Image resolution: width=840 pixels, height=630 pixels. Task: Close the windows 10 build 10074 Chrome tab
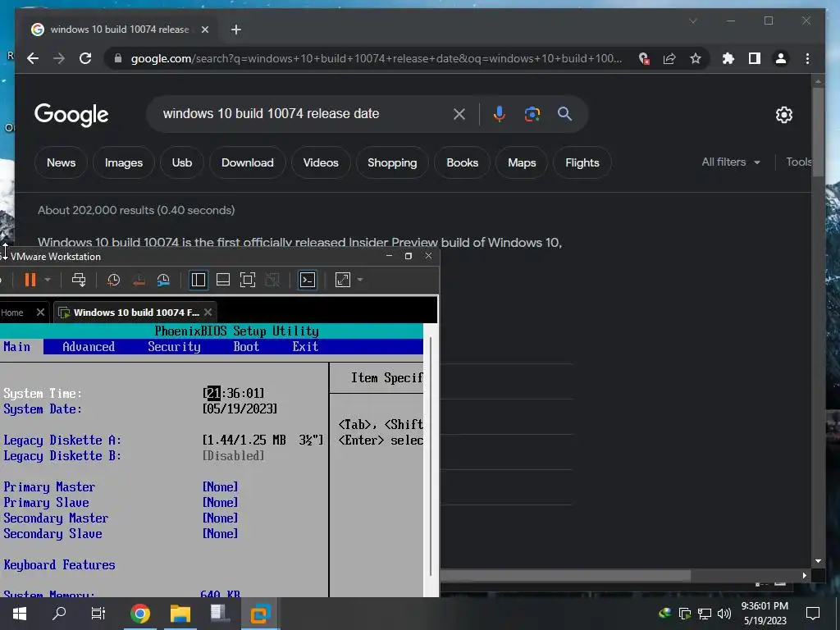pyautogui.click(x=204, y=30)
